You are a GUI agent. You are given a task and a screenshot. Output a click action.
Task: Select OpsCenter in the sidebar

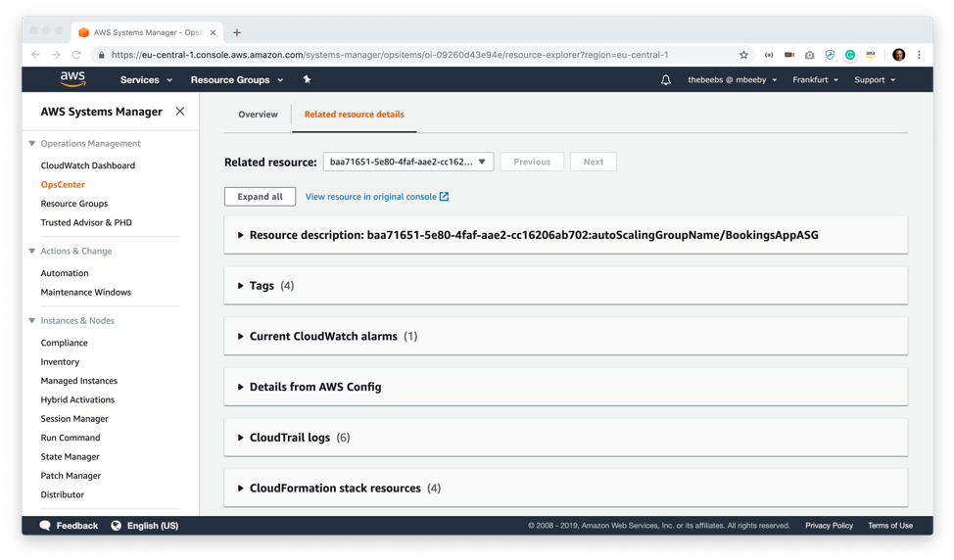[x=63, y=184]
